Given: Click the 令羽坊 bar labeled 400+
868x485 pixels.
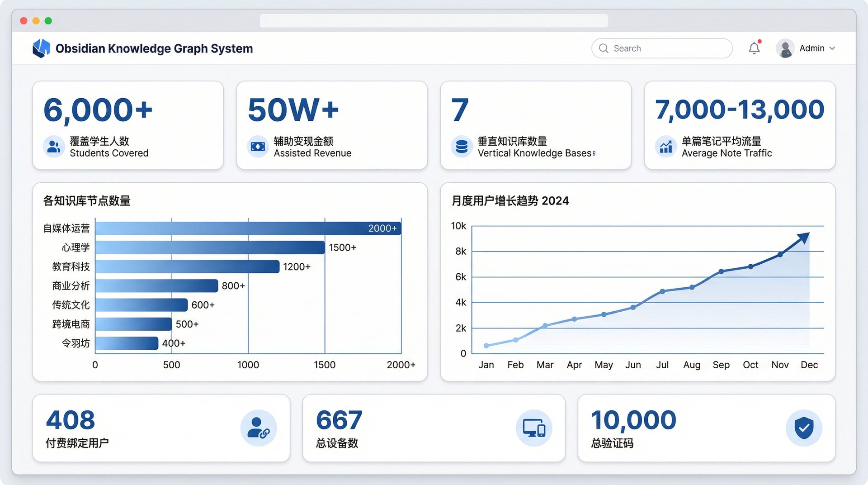Looking at the screenshot, I should (x=127, y=343).
